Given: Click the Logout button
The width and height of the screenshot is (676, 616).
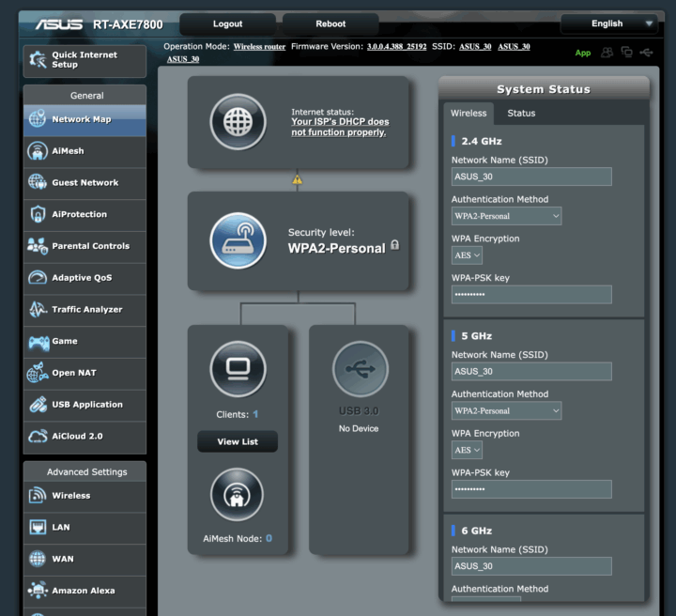Looking at the screenshot, I should pos(227,24).
